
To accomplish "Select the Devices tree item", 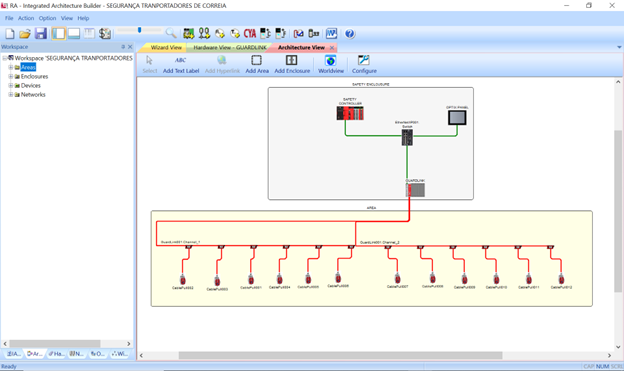I will tap(31, 86).
